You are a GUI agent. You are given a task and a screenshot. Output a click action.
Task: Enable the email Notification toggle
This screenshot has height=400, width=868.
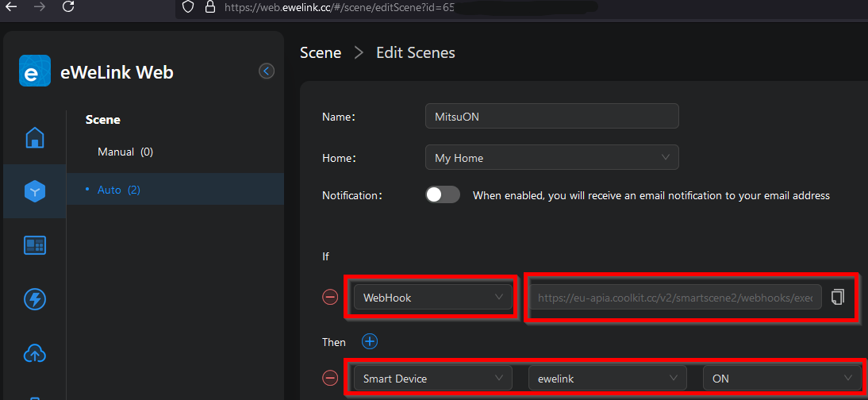pyautogui.click(x=442, y=195)
